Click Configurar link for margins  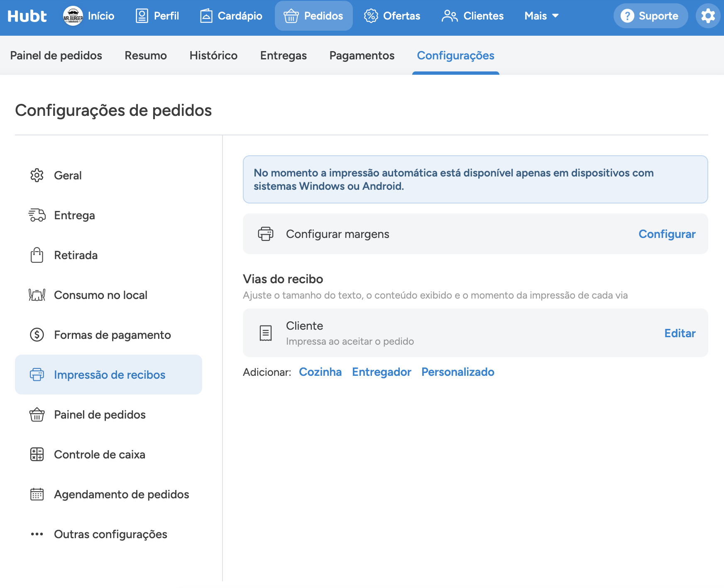coord(667,234)
